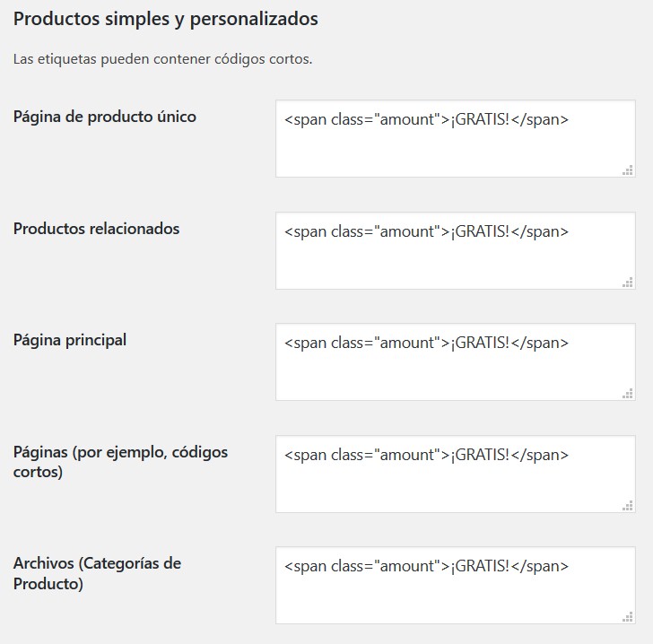Click the Páginas (por ejemplo, códigos cortos) resize grip
This screenshot has height=644, width=653.
pyautogui.click(x=628, y=505)
